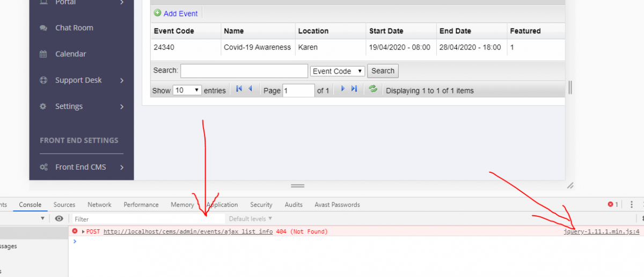Expand the Settings submenu chevron
644x277 pixels.
(x=122, y=106)
